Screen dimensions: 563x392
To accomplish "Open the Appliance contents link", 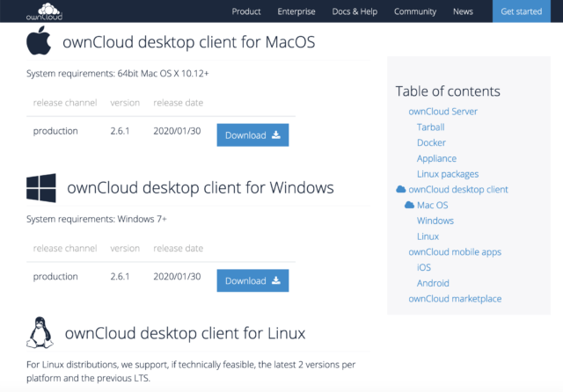I will point(436,158).
